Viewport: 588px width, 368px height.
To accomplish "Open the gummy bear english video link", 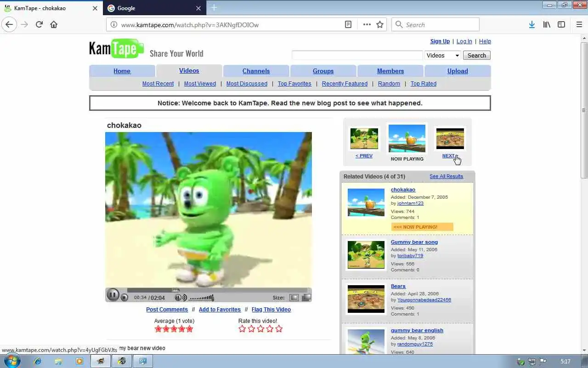I will (417, 330).
